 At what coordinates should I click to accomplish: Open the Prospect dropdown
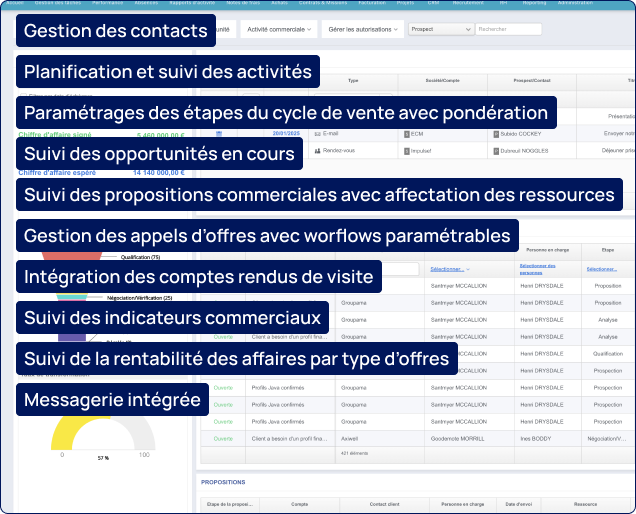(x=441, y=30)
